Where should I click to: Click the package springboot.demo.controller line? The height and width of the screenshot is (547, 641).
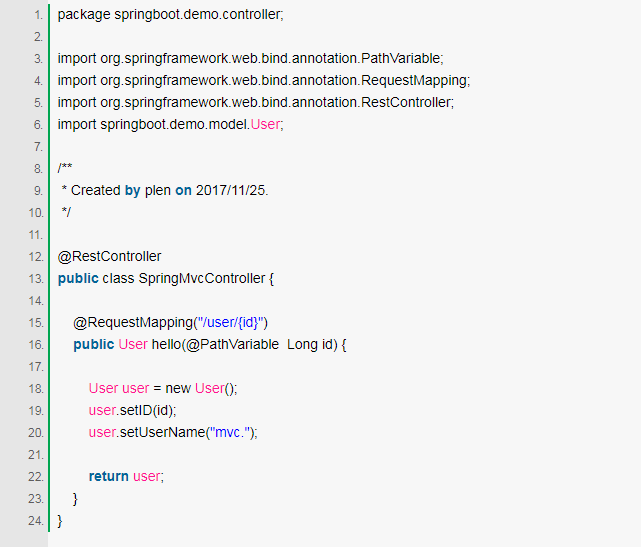pyautogui.click(x=170, y=15)
